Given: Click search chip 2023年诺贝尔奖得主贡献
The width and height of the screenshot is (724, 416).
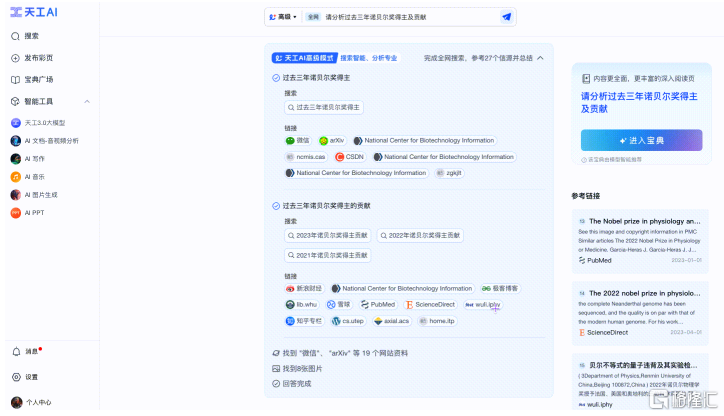Looking at the screenshot, I should tap(327, 235).
